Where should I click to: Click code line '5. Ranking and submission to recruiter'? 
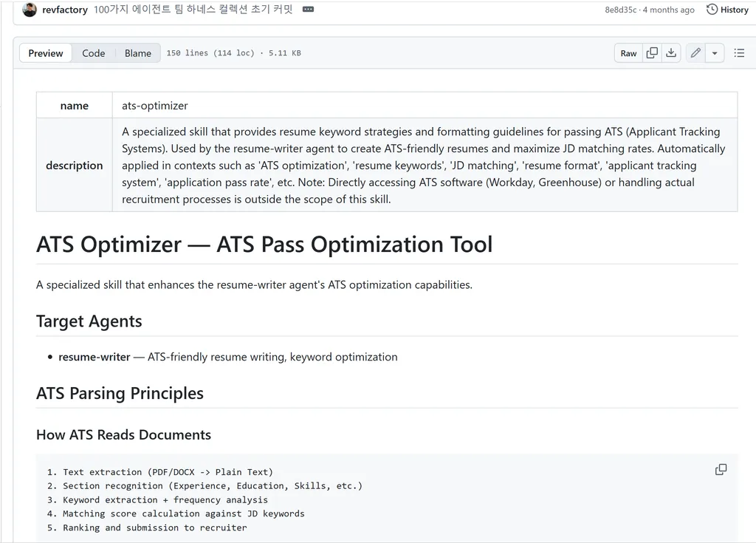point(147,528)
